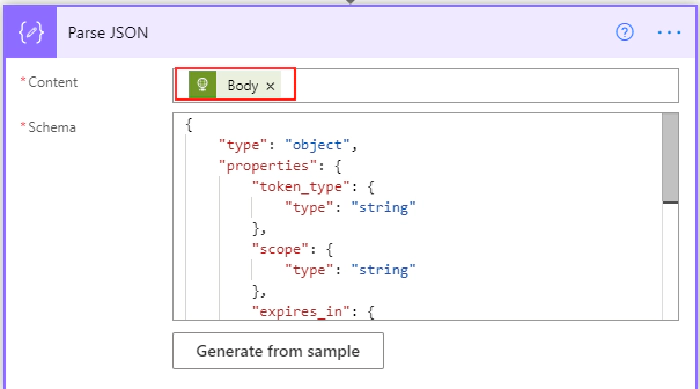700x389 pixels.
Task: Click the Parse JSON action icon
Action: coord(31,32)
